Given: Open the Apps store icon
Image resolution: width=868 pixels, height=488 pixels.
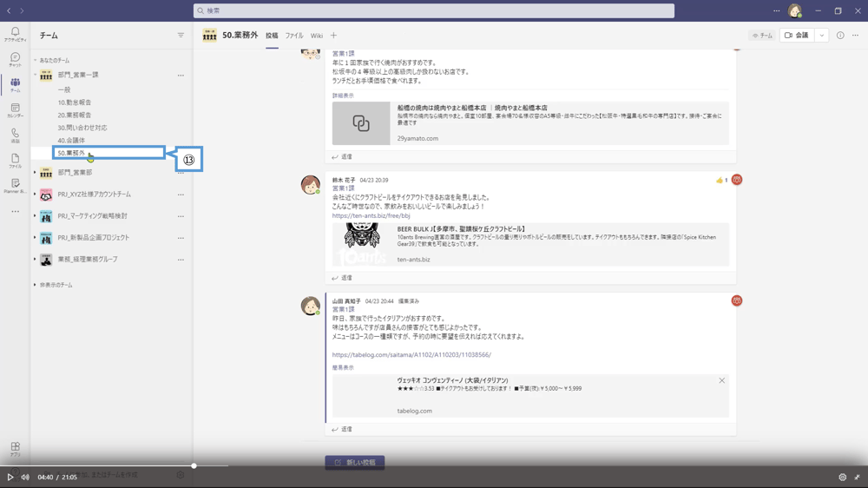Looking at the screenshot, I should [15, 449].
